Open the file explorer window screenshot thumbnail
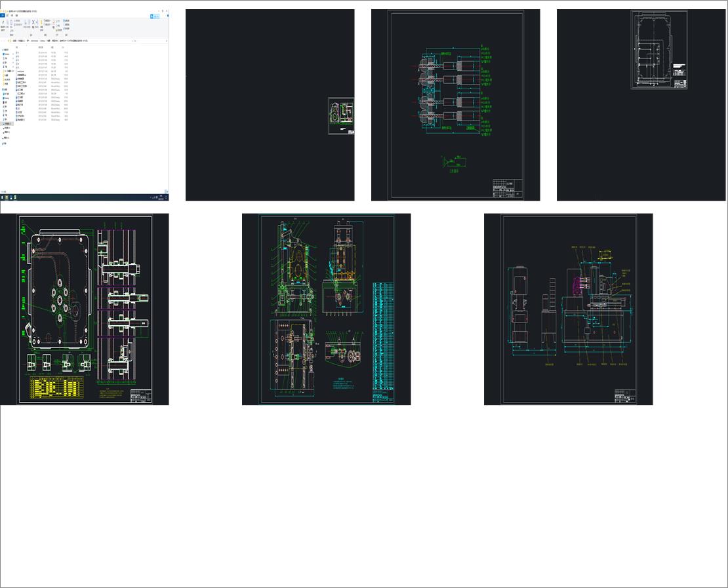This screenshot has height=588, width=728. click(84, 105)
